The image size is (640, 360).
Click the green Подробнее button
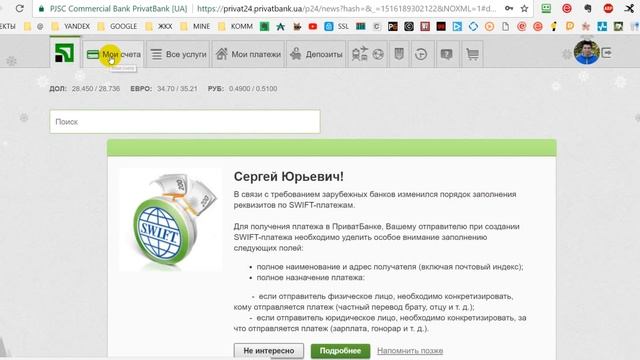(x=340, y=351)
